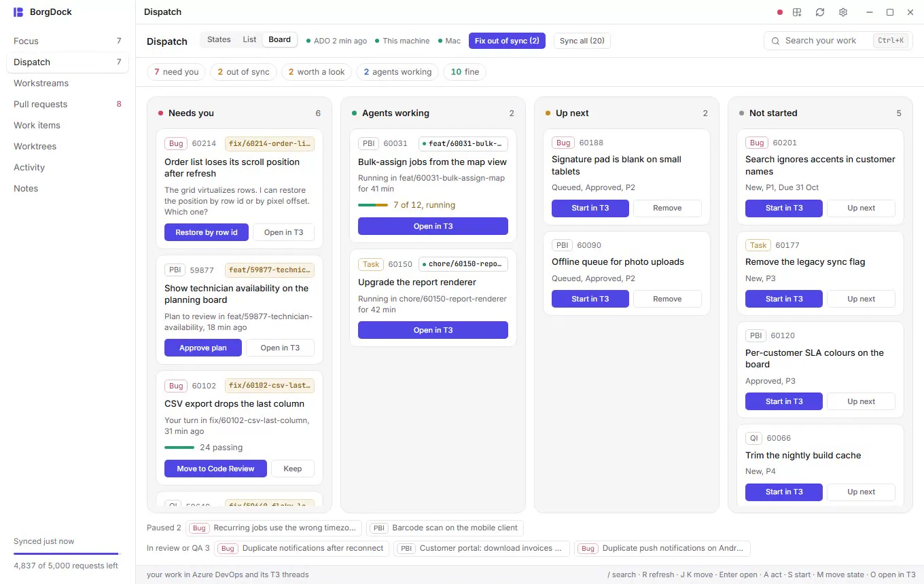Start Remove the legacy sync flag in T3

(784, 299)
